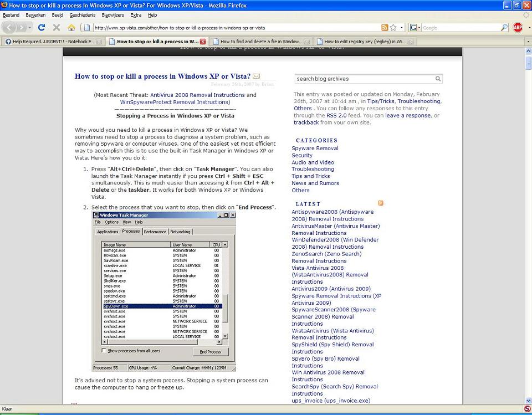This screenshot has width=532, height=415.
Task: Click the Adblock Plus ABP icon
Action: (518, 28)
